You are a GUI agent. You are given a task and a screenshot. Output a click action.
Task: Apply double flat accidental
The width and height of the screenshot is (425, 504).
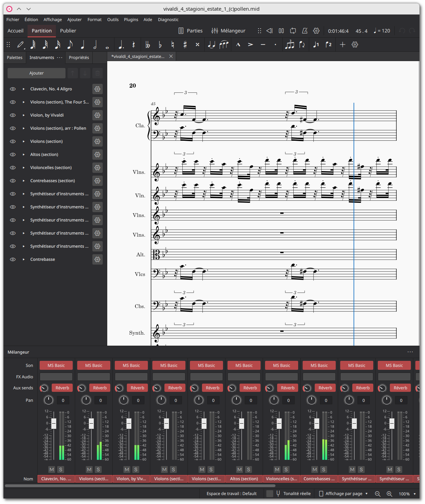[148, 45]
